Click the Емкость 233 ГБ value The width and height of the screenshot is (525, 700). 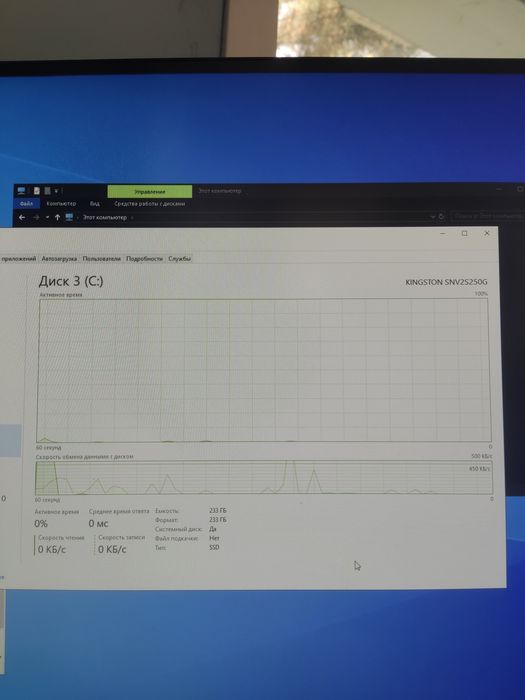coord(218,510)
